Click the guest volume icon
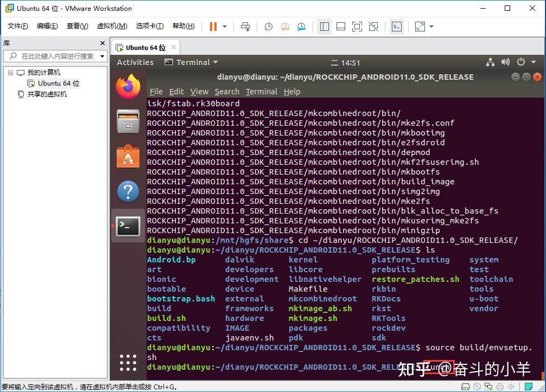 (x=505, y=62)
